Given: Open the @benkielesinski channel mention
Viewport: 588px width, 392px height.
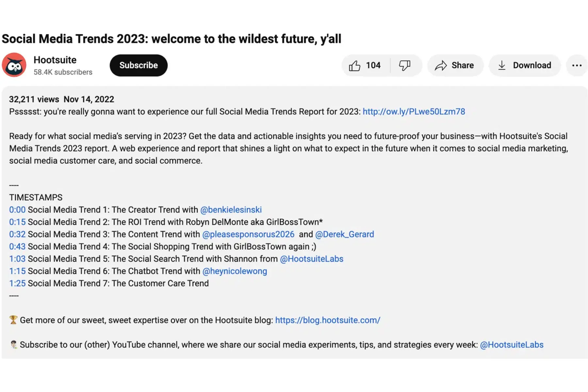Looking at the screenshot, I should (x=231, y=210).
